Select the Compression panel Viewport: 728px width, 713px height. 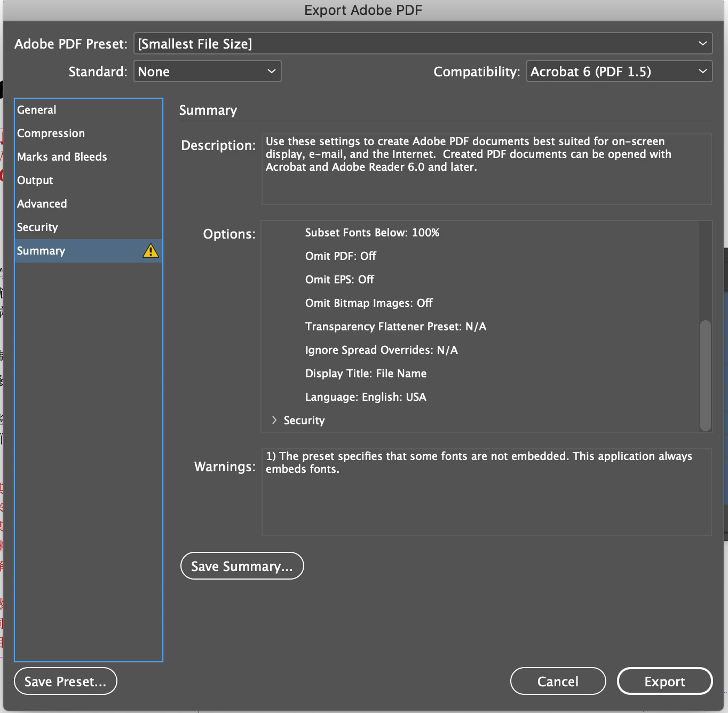[x=89, y=133]
